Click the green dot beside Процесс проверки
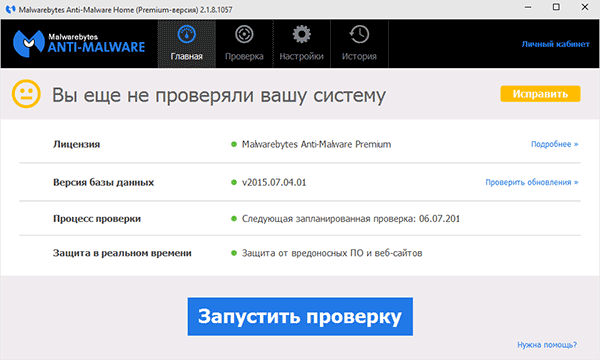 point(234,219)
